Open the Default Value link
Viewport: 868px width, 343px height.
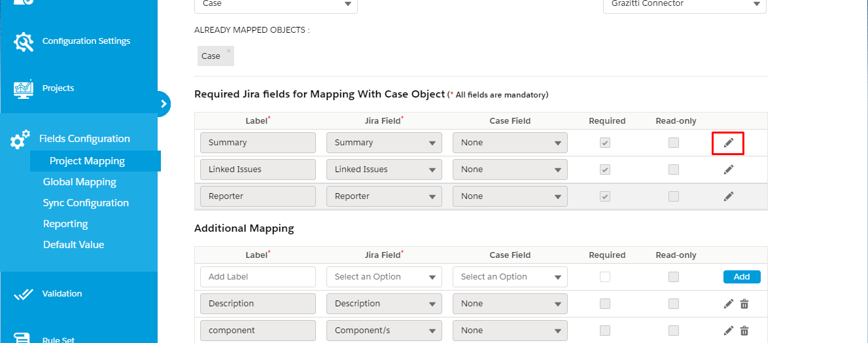pos(74,245)
